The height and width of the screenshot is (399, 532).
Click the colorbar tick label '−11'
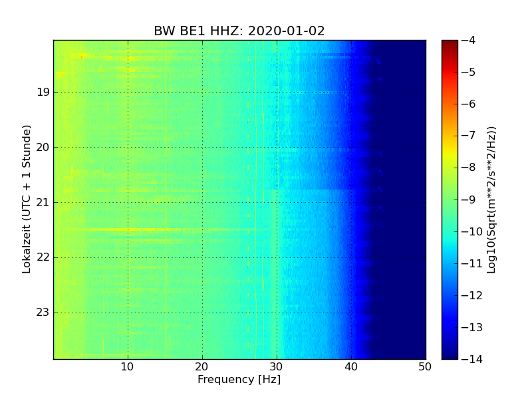point(472,263)
